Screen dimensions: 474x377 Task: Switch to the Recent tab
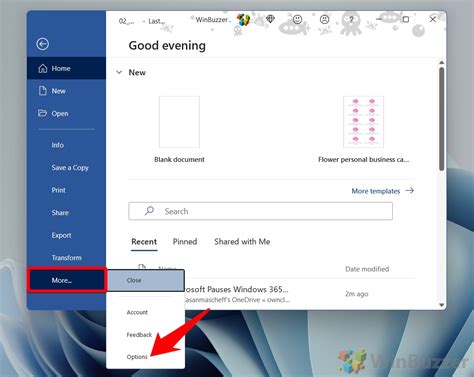coord(144,242)
